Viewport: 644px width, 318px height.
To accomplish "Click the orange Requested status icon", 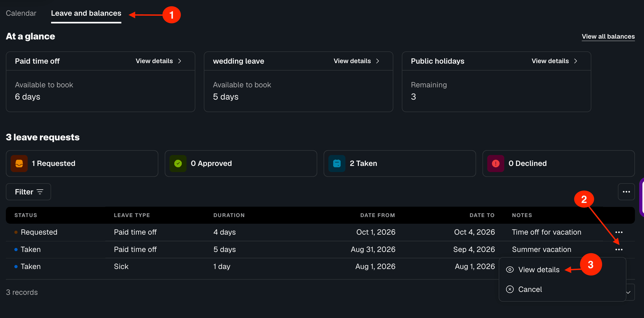I will pyautogui.click(x=19, y=163).
